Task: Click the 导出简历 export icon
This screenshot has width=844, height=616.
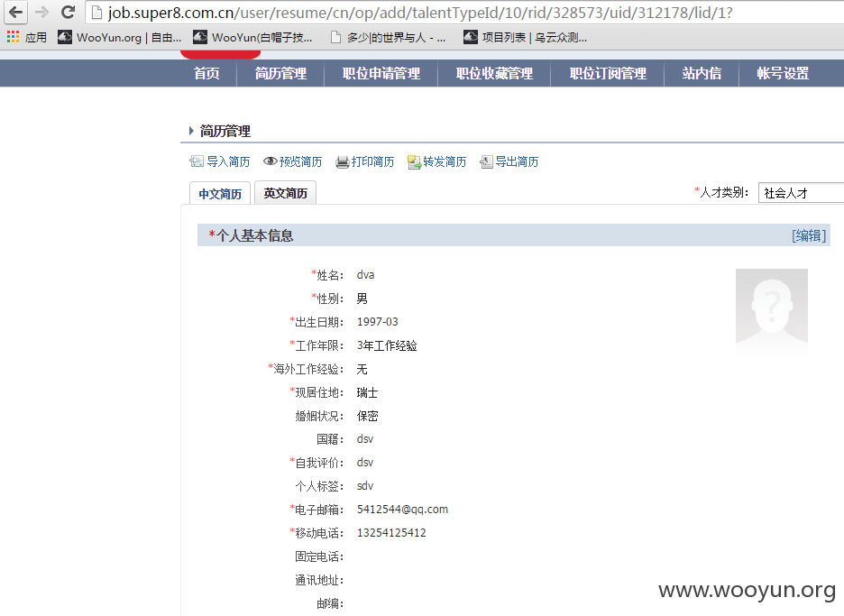Action: point(486,161)
